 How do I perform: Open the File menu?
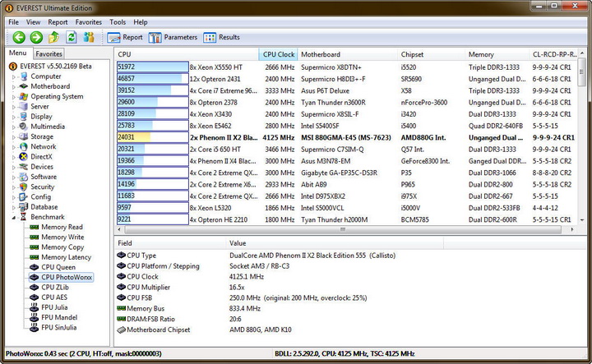[14, 22]
